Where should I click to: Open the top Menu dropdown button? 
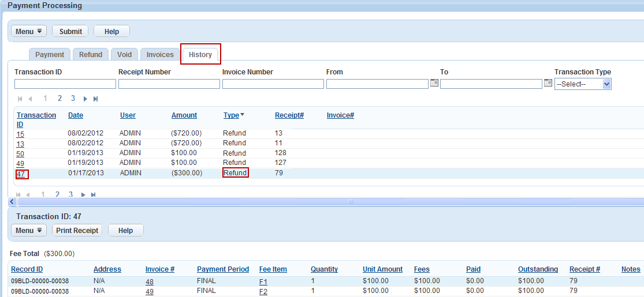(x=28, y=31)
